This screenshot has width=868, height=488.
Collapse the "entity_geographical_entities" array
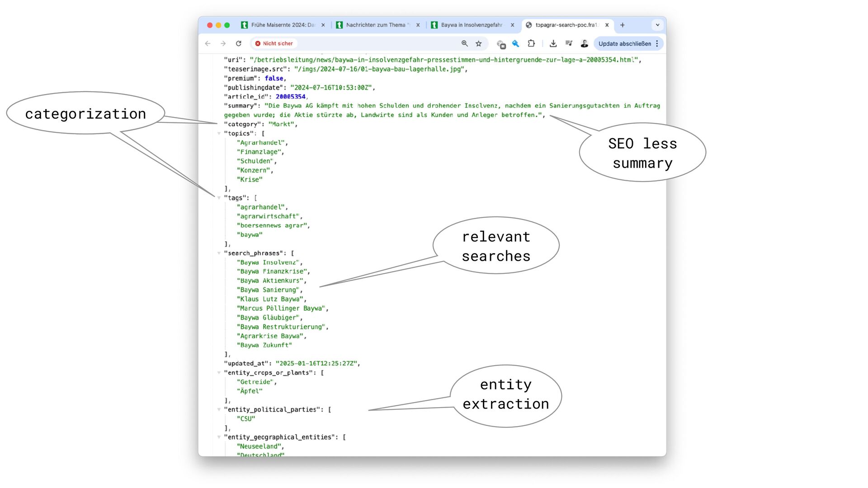(x=219, y=437)
